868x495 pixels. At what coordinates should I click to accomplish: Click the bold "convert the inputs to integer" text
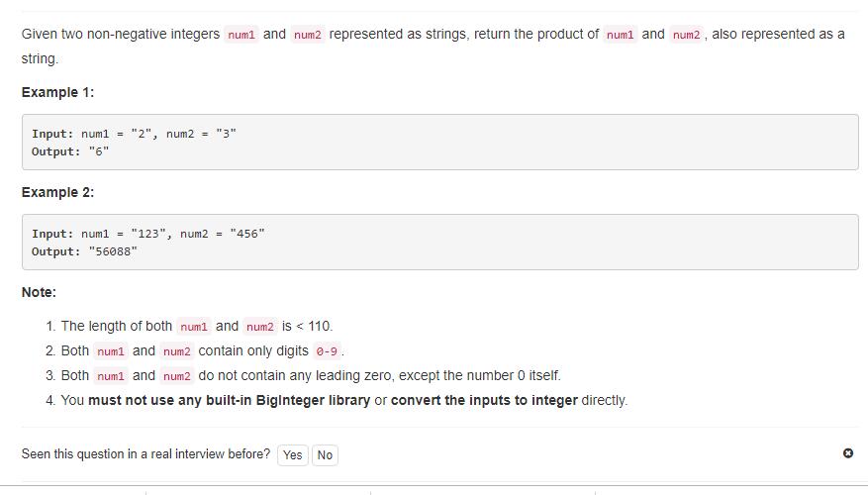(484, 400)
